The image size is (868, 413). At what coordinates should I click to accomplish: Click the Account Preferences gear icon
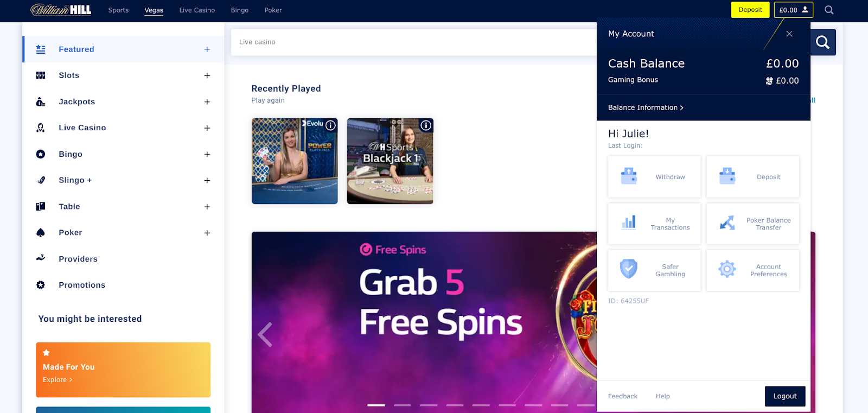(727, 269)
